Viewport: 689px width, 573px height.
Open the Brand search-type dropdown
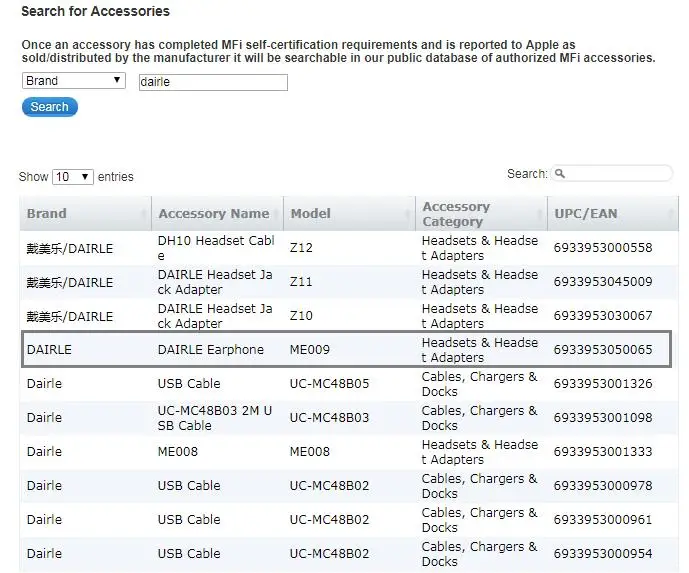(74, 81)
